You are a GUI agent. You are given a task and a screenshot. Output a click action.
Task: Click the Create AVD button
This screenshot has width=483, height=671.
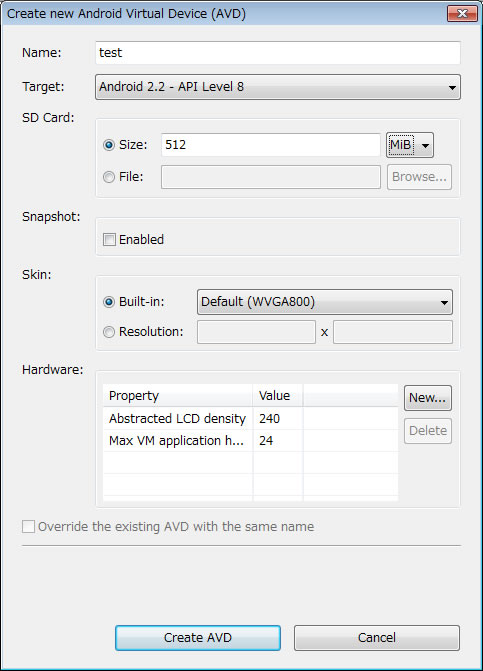198,638
